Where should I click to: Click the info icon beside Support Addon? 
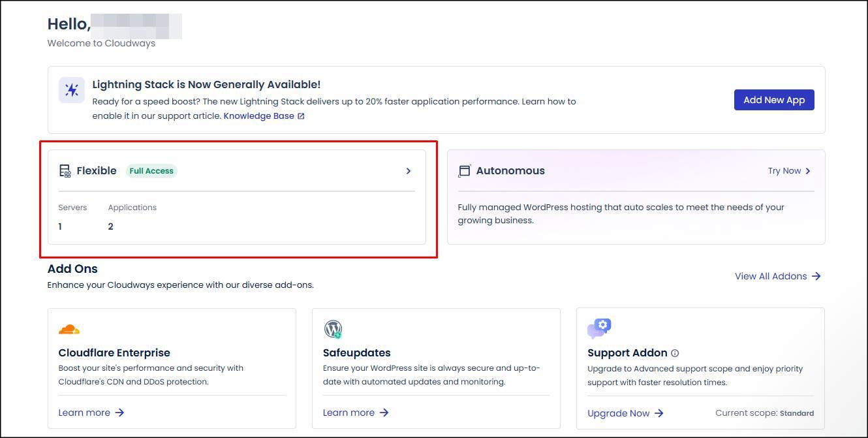(675, 353)
